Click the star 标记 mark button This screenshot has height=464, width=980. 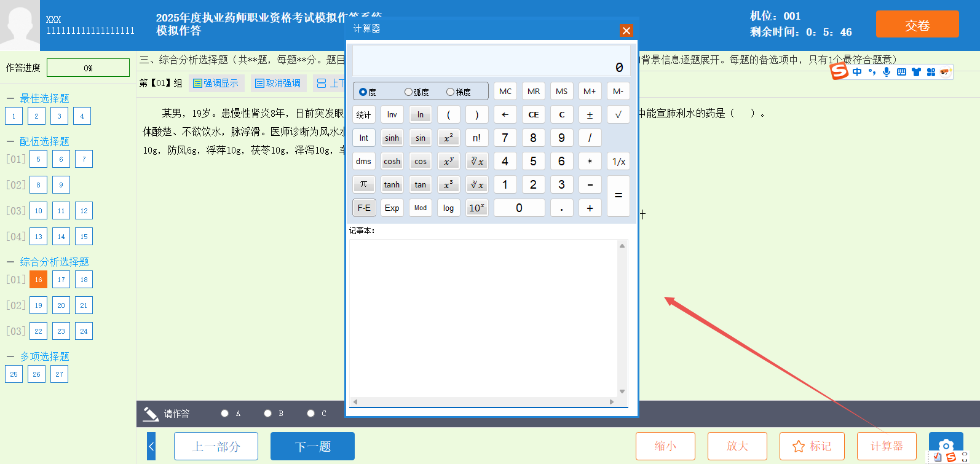click(812, 446)
